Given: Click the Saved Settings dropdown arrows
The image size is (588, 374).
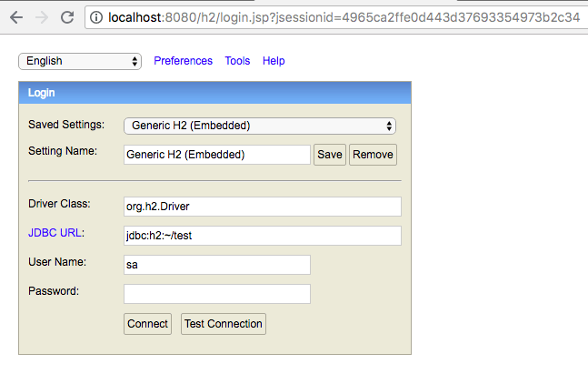Looking at the screenshot, I should tap(389, 126).
